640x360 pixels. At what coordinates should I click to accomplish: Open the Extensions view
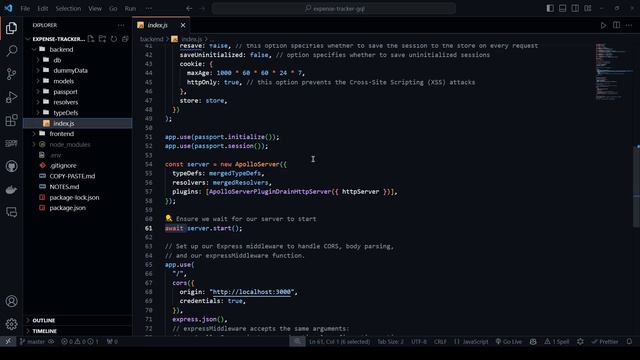[x=11, y=120]
